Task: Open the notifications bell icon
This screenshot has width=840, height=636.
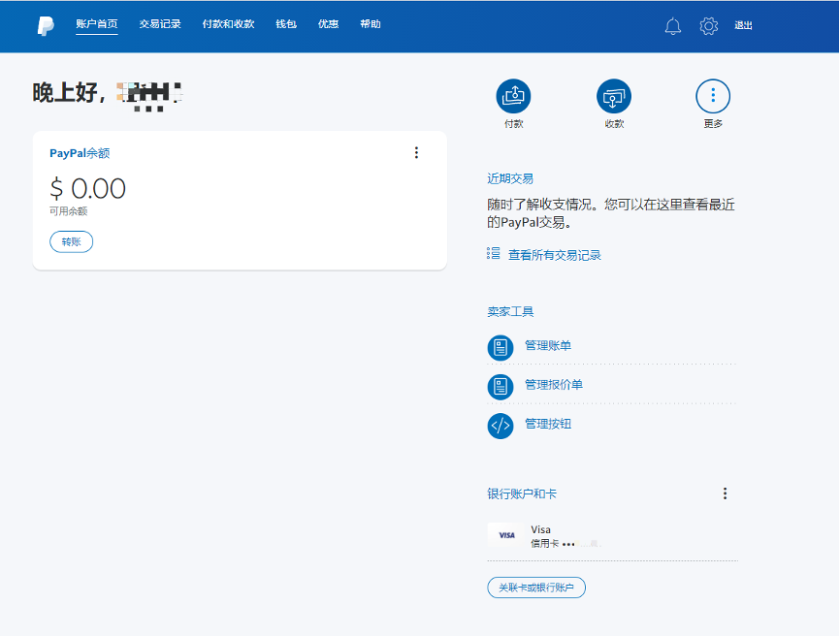Action: pos(673,26)
